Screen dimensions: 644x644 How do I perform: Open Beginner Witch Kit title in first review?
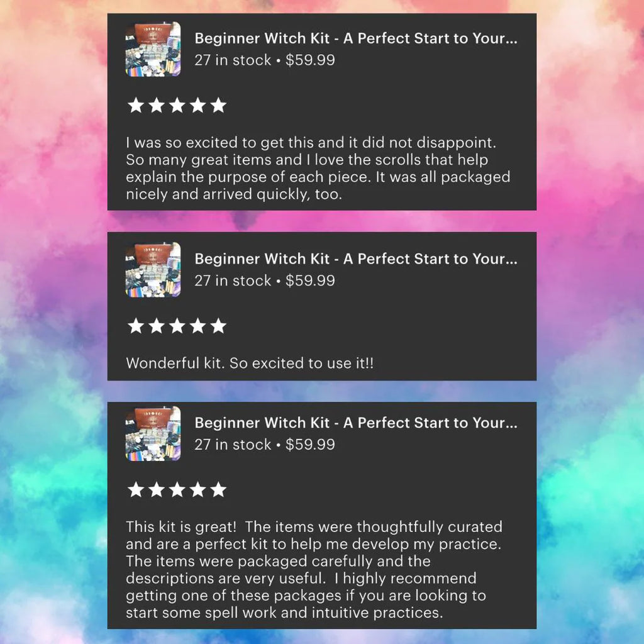coord(356,38)
